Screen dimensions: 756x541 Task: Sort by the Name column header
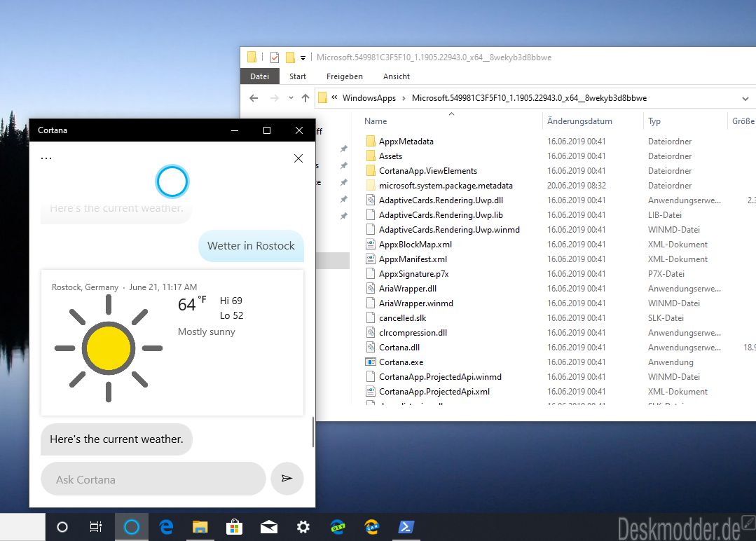(376, 121)
